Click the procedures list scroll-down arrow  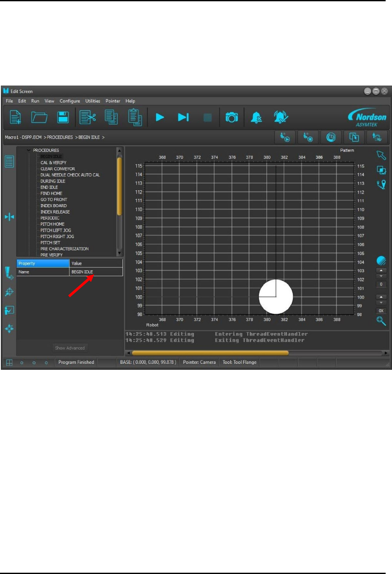click(119, 253)
